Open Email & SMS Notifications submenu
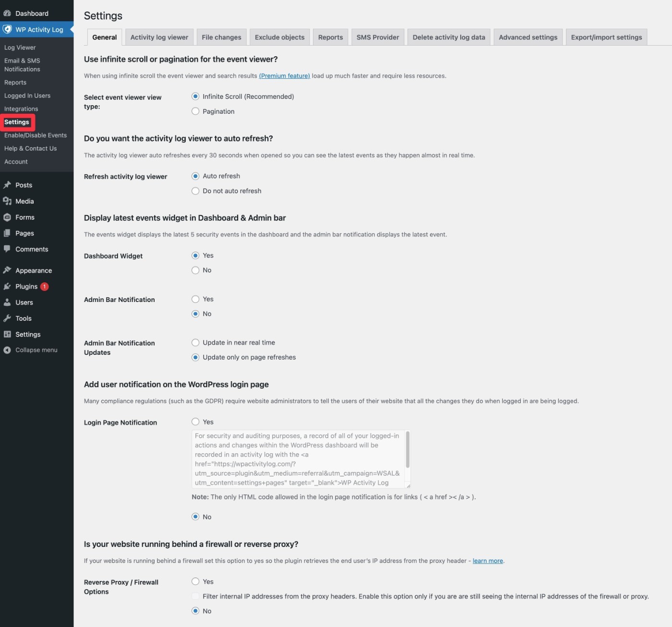 click(x=22, y=65)
